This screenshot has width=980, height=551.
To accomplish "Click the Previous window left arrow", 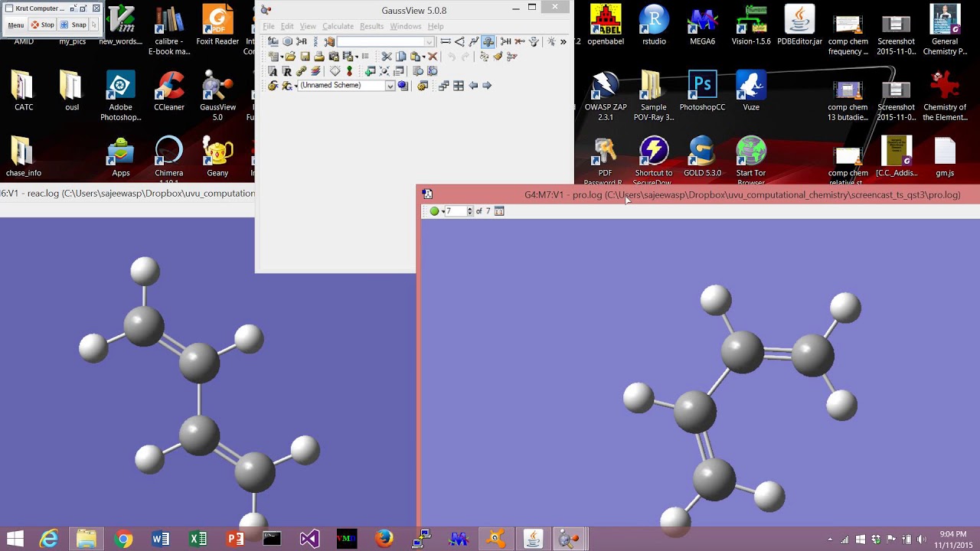I will point(473,85).
